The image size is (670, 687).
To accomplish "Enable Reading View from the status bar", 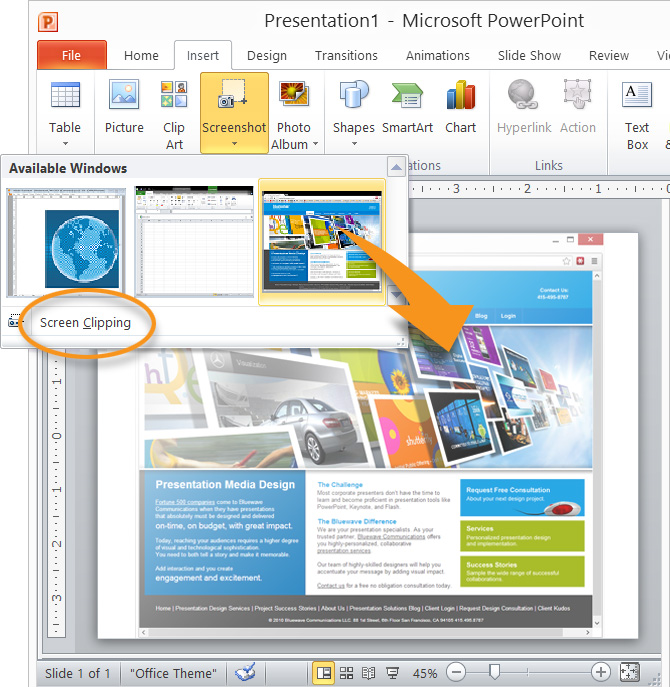I will [369, 673].
